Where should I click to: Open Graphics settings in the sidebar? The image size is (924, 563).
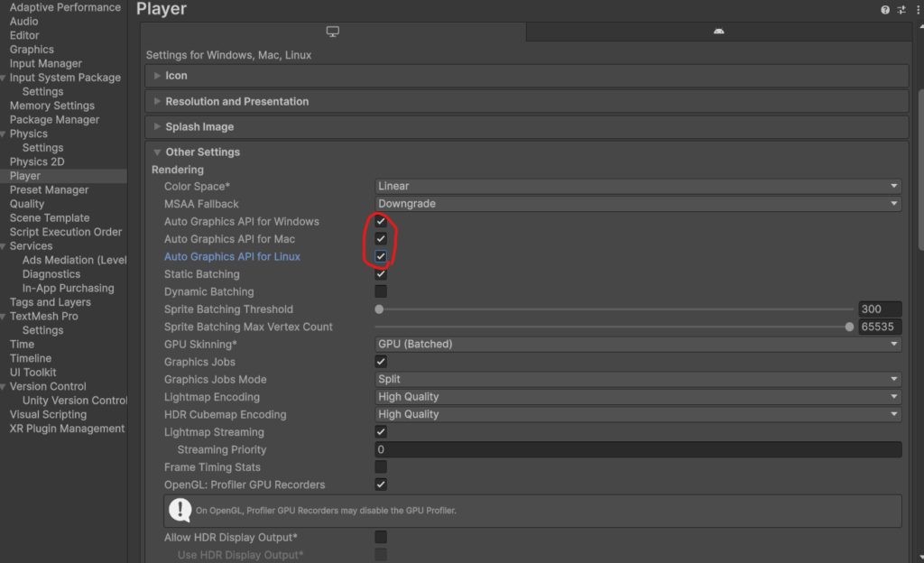[32, 50]
